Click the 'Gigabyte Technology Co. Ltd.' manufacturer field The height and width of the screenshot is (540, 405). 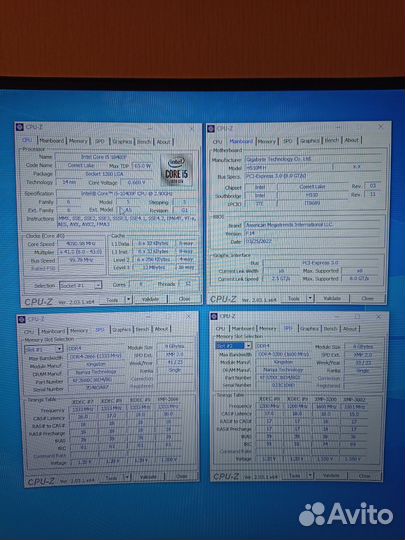[x=313, y=159]
